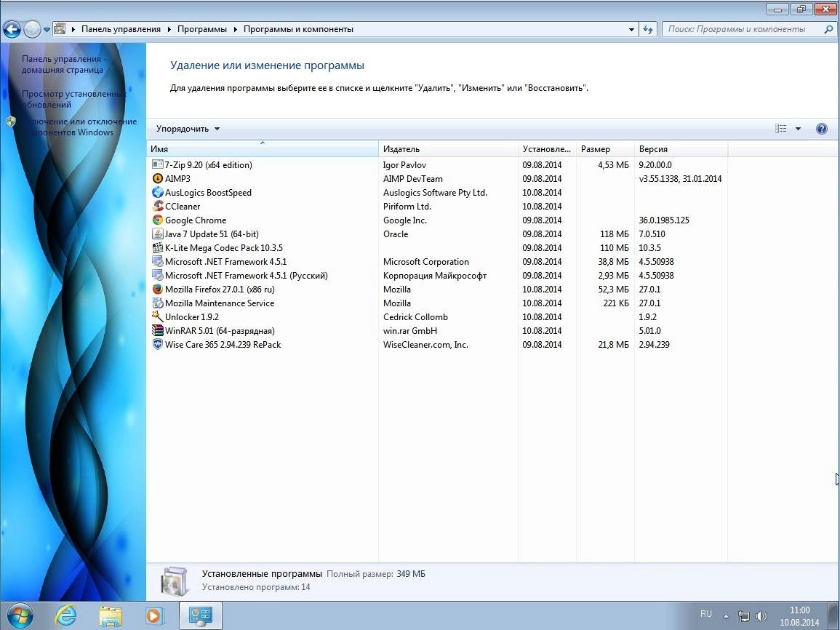This screenshot has height=630, width=840.
Task: Open the Упорядочить dropdown
Action: [x=188, y=129]
